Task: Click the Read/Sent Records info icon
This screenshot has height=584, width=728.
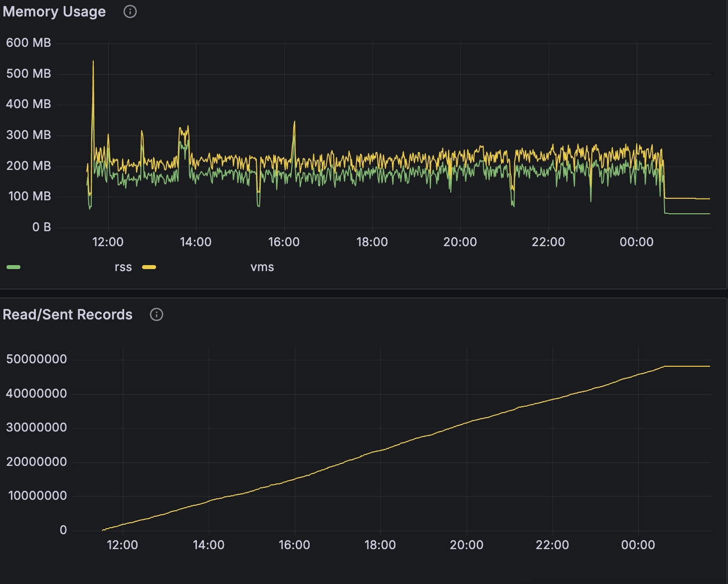Action: (157, 314)
